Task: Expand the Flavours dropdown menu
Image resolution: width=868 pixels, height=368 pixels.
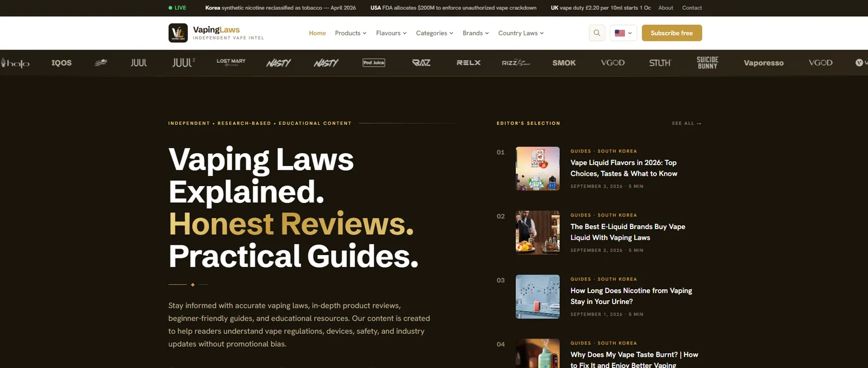Action: coord(391,33)
